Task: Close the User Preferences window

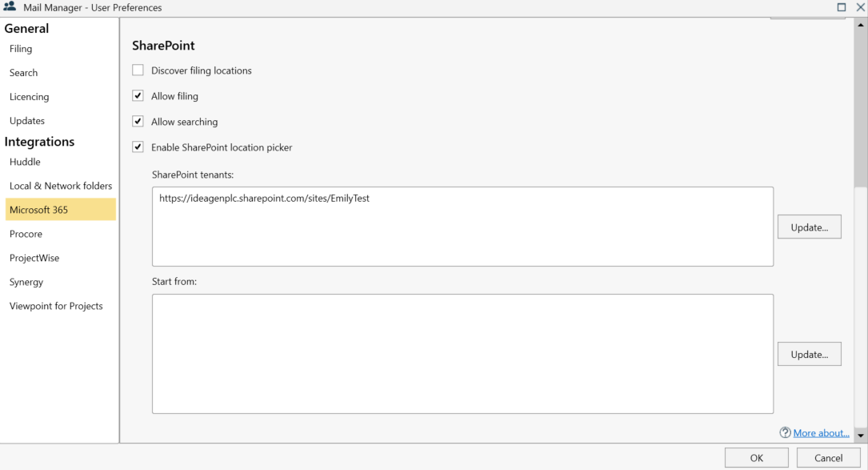Action: pyautogui.click(x=861, y=7)
